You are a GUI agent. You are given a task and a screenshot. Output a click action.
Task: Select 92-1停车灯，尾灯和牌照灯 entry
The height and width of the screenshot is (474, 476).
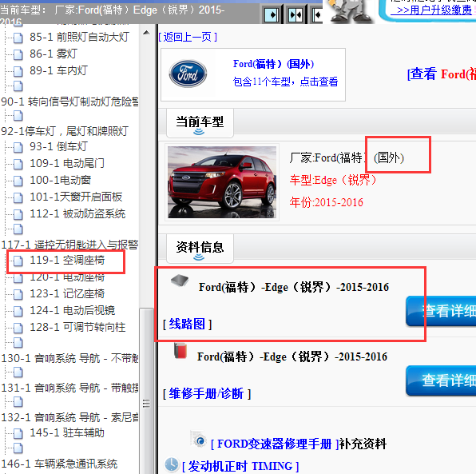click(x=65, y=131)
